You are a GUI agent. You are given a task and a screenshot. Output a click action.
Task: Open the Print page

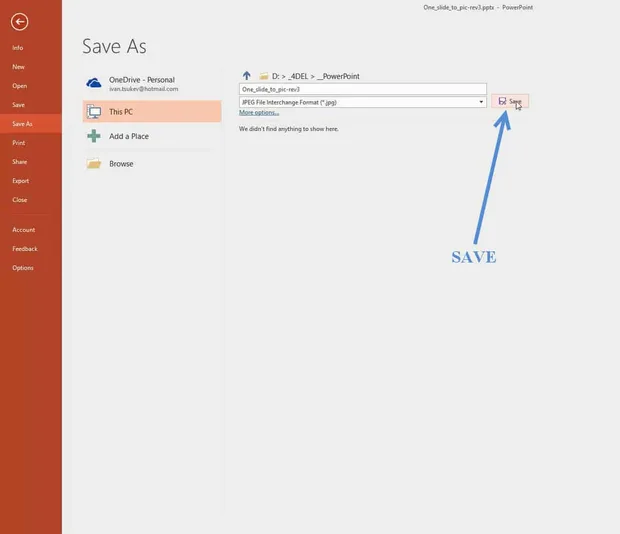(19, 143)
